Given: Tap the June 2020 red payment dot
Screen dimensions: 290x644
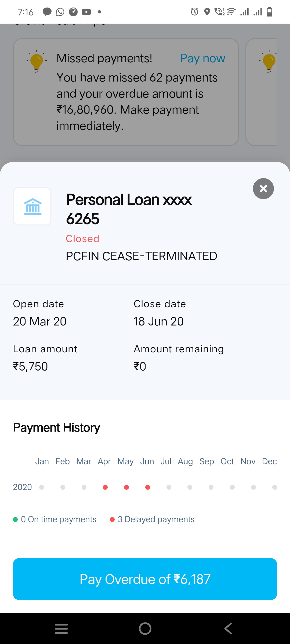Looking at the screenshot, I should 148,487.
